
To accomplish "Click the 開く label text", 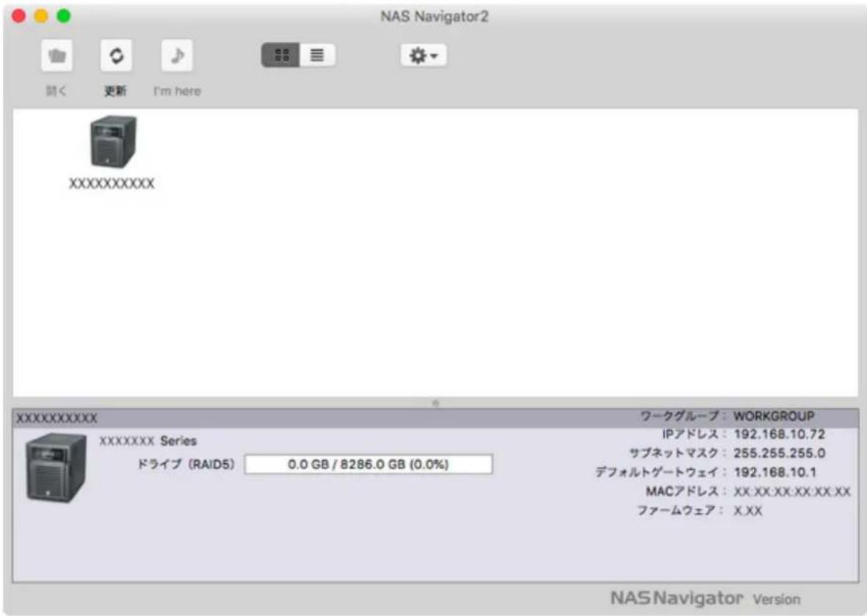I will point(56,91).
